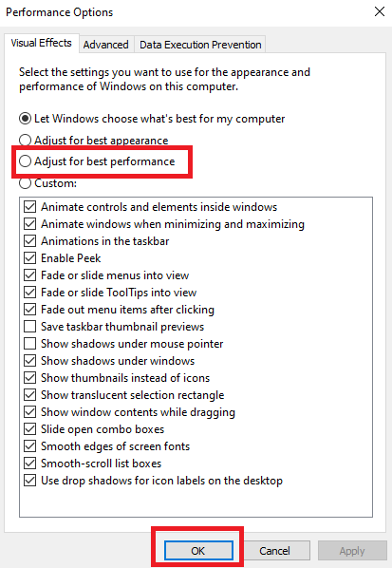Screen dimensions: 392x568
Task: Select the Visual Effects tab
Action: pyautogui.click(x=41, y=43)
